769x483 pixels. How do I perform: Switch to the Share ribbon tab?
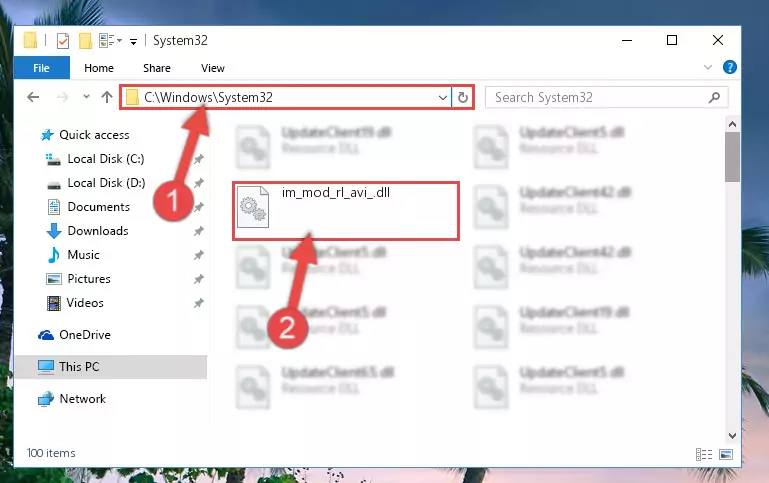pos(157,68)
